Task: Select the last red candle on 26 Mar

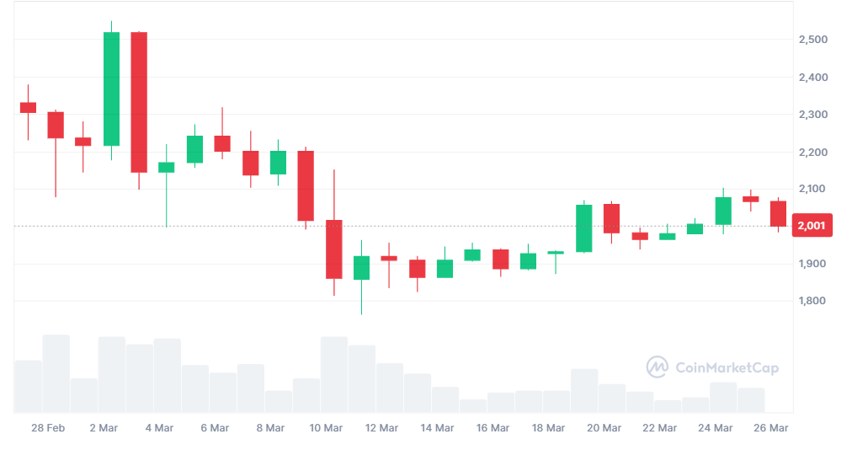Action: [778, 213]
